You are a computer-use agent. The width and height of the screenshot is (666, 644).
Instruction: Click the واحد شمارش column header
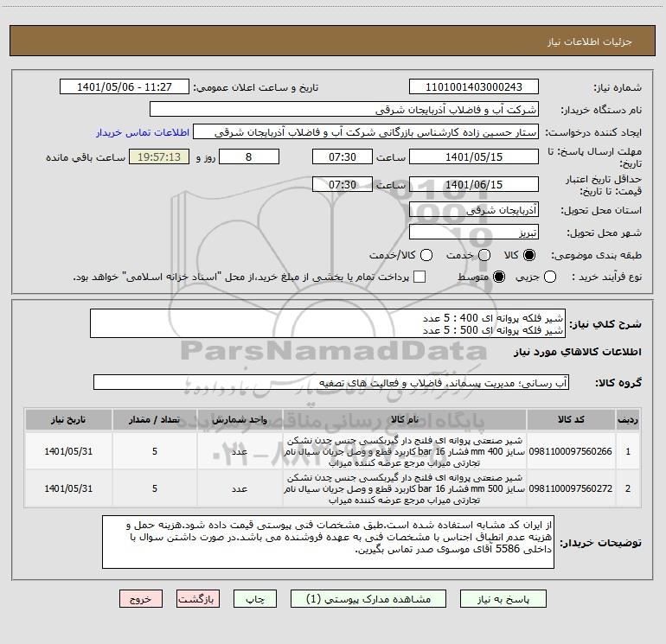[x=240, y=419]
